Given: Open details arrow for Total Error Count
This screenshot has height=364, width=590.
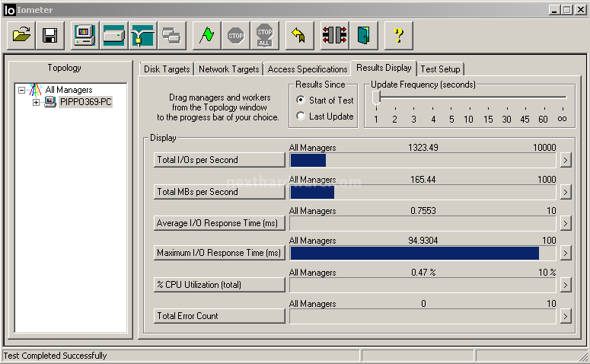Looking at the screenshot, I should click(566, 317).
